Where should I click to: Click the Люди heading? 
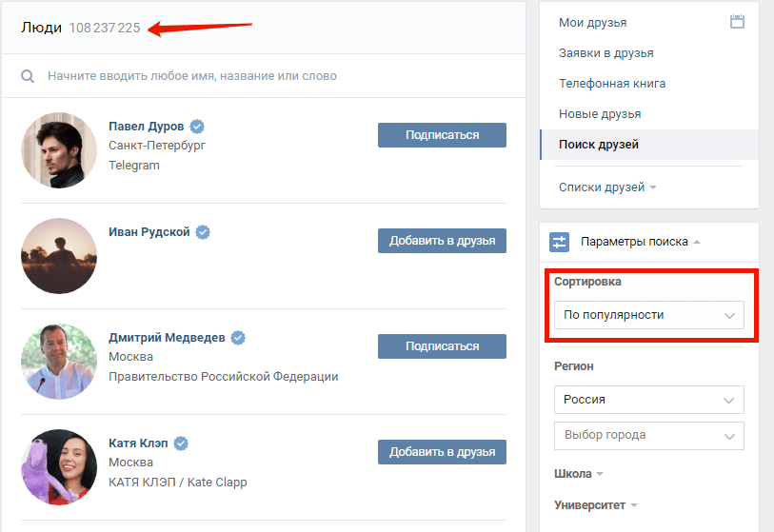pos(42,29)
